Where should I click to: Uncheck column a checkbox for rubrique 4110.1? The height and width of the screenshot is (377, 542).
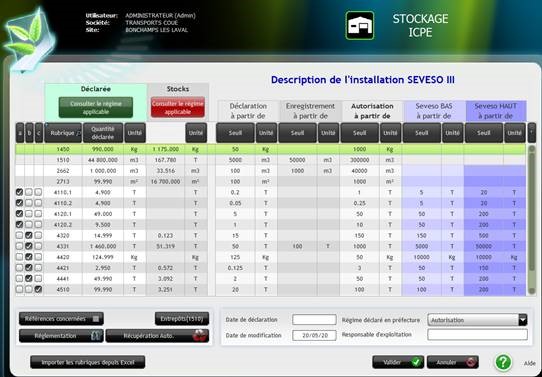[x=19, y=192]
